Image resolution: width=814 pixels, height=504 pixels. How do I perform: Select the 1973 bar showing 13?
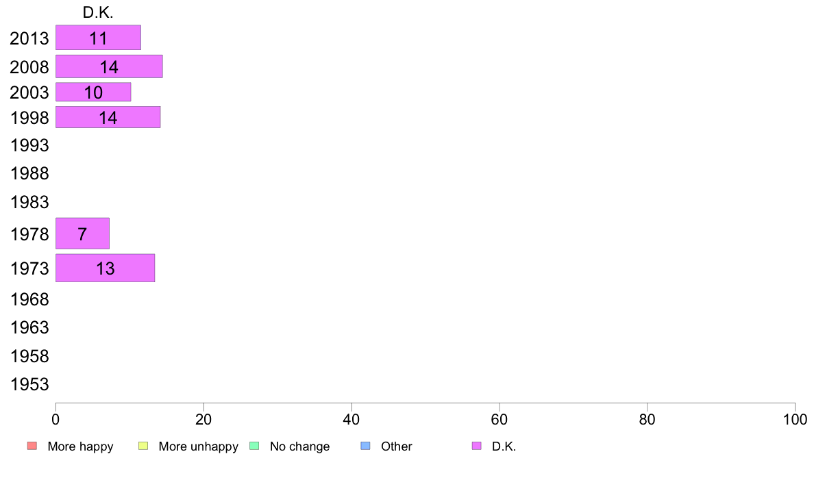[106, 268]
